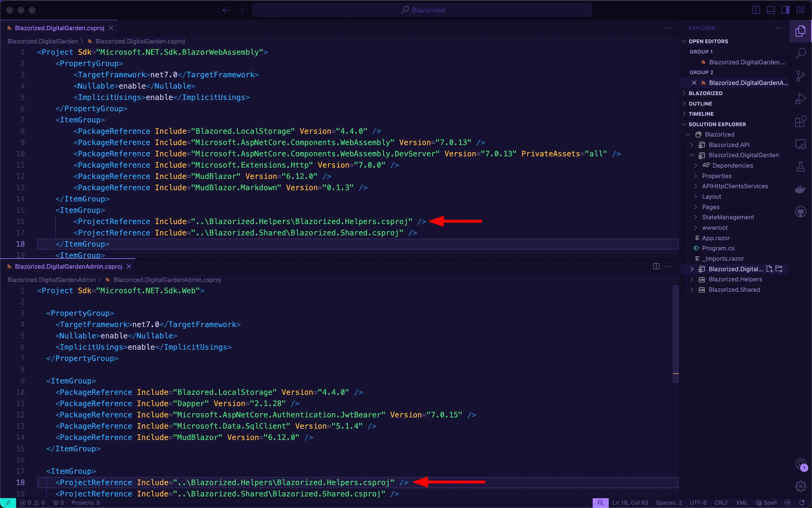Open Explorer views and more actions menu

coord(779,28)
